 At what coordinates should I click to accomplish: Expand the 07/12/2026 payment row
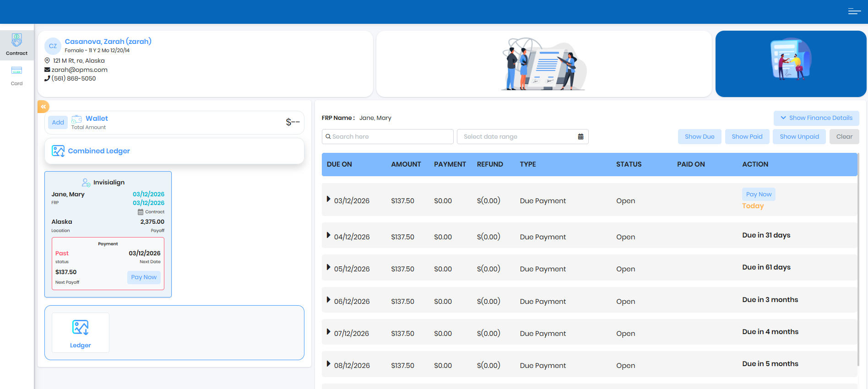[x=328, y=332]
